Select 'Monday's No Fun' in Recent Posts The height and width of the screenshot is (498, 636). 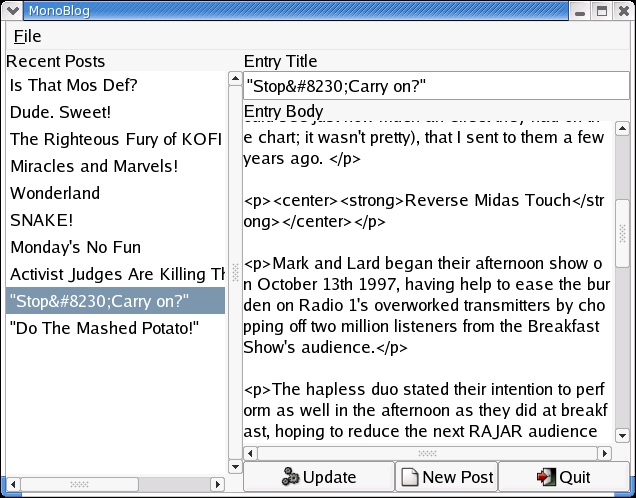(x=75, y=247)
